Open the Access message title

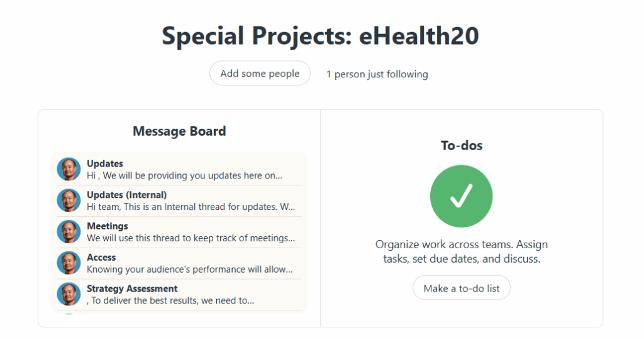[x=101, y=258]
